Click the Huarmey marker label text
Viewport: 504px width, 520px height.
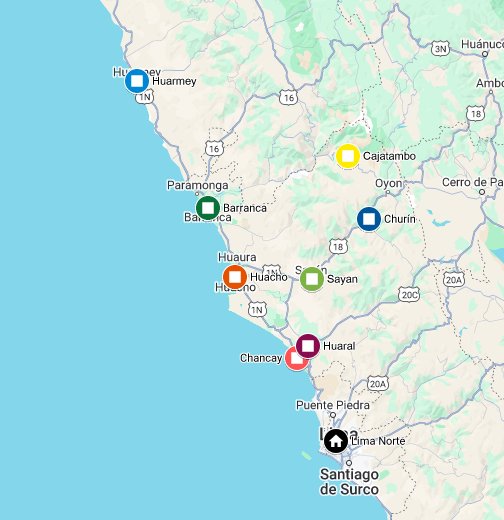coord(174,81)
